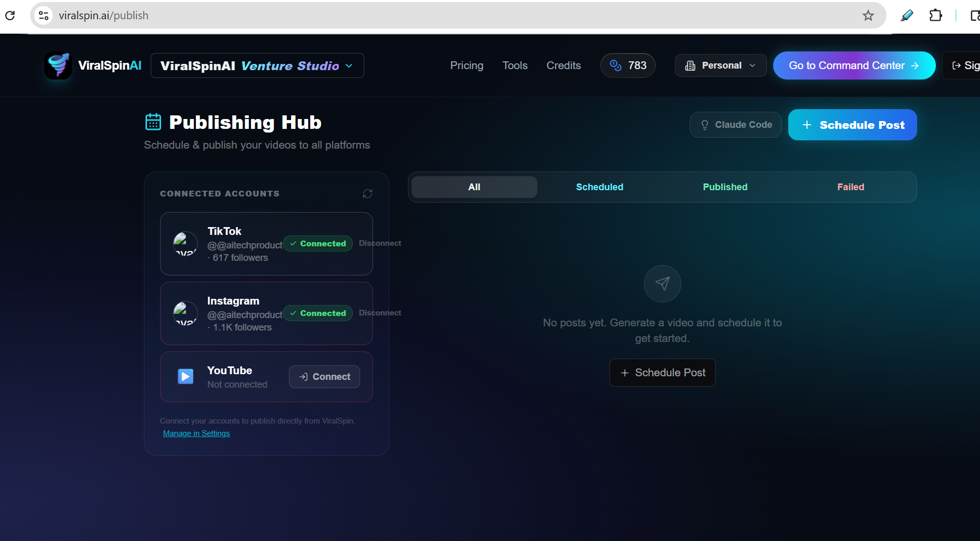Click the Instagram account avatar
980x541 pixels.
(185, 313)
